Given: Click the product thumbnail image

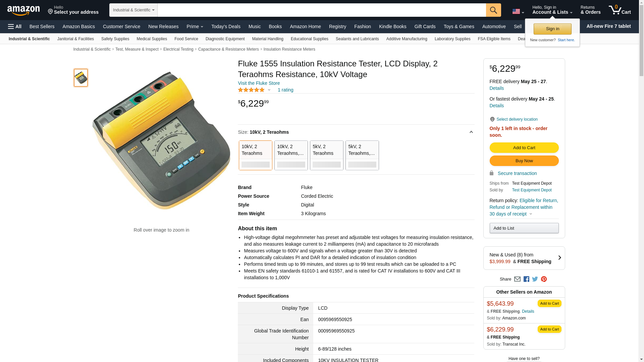Looking at the screenshot, I should point(81,78).
